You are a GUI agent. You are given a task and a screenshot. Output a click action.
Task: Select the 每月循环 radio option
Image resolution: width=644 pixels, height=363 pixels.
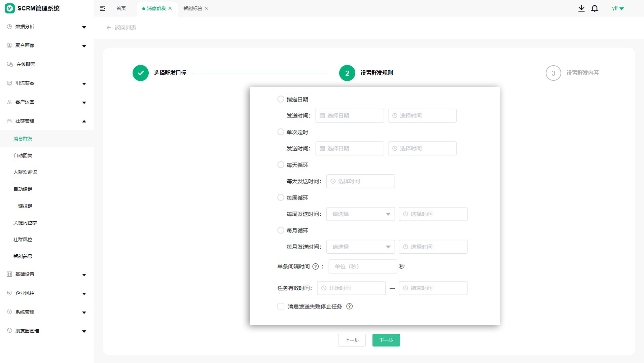[281, 230]
